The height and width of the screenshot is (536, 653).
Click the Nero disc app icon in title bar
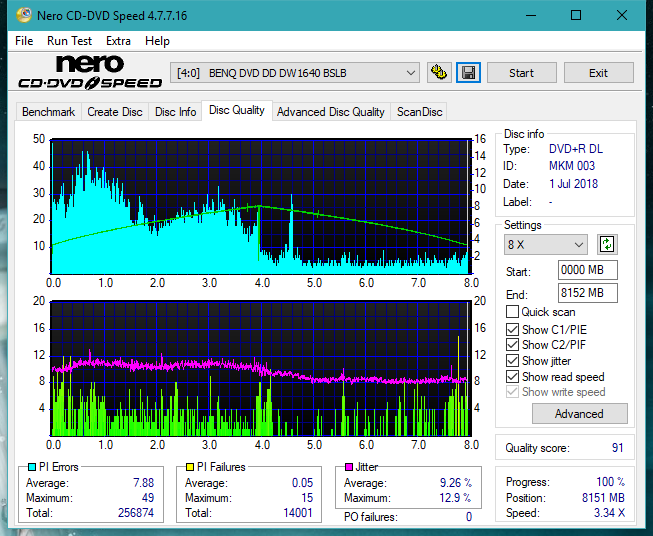pyautogui.click(x=24, y=15)
